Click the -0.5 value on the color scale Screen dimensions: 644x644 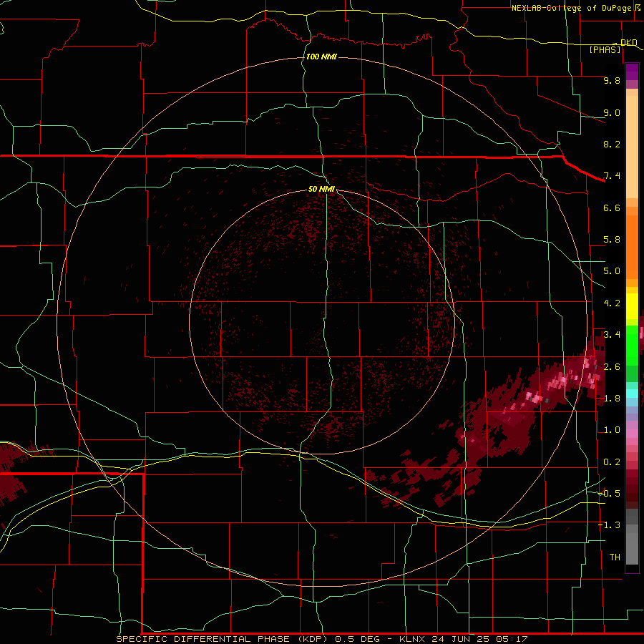pos(610,494)
